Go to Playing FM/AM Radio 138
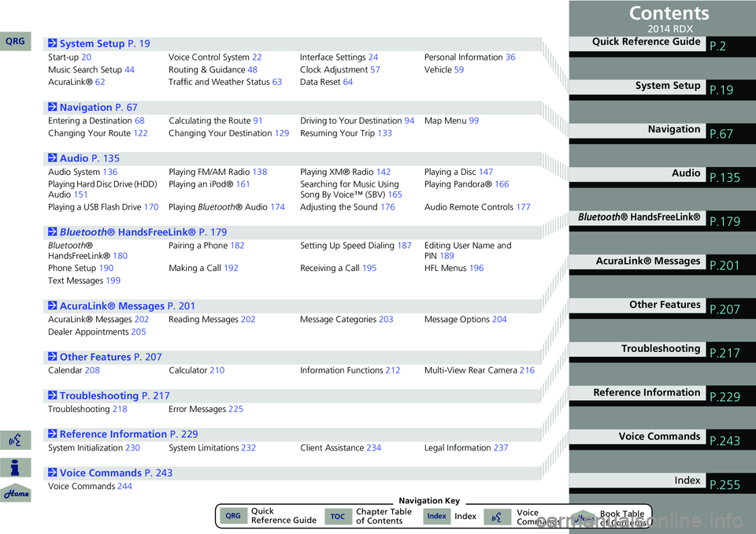 218,172
